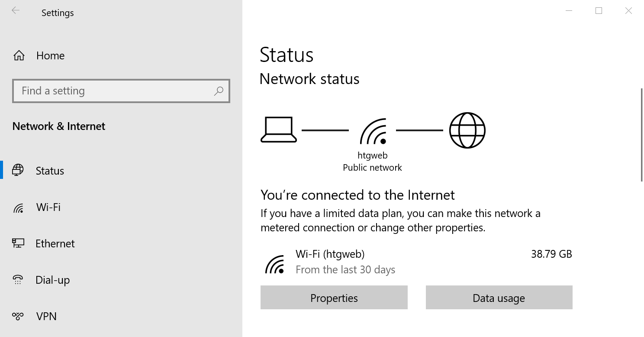Select the VPN icon in sidebar
The height and width of the screenshot is (337, 644).
click(x=18, y=316)
